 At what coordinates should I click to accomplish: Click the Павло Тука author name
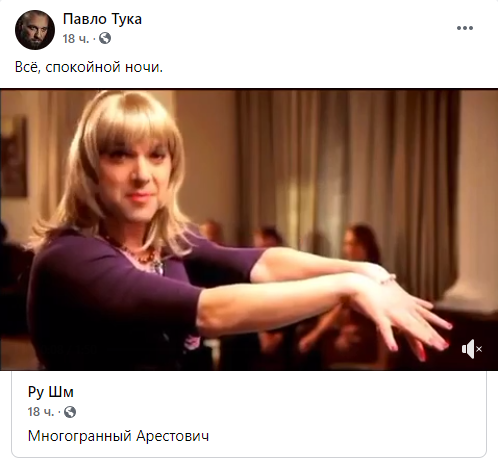coord(102,19)
